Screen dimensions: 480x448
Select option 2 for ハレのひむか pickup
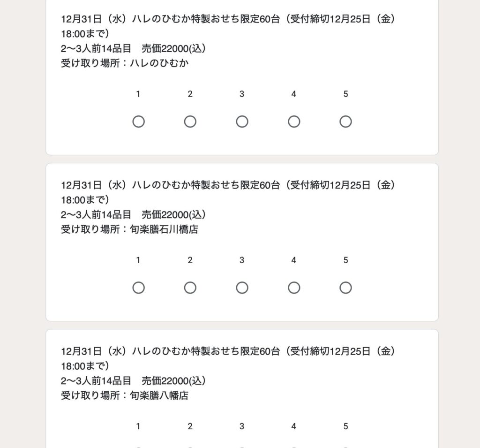point(190,122)
